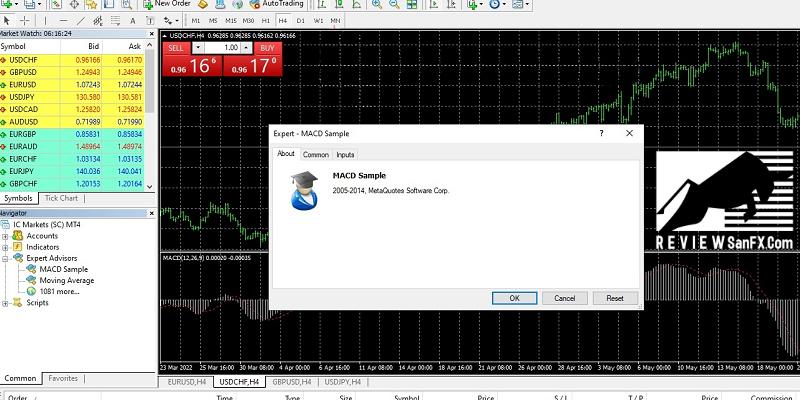Select the text label tool
The image size is (800, 400).
click(150, 20)
